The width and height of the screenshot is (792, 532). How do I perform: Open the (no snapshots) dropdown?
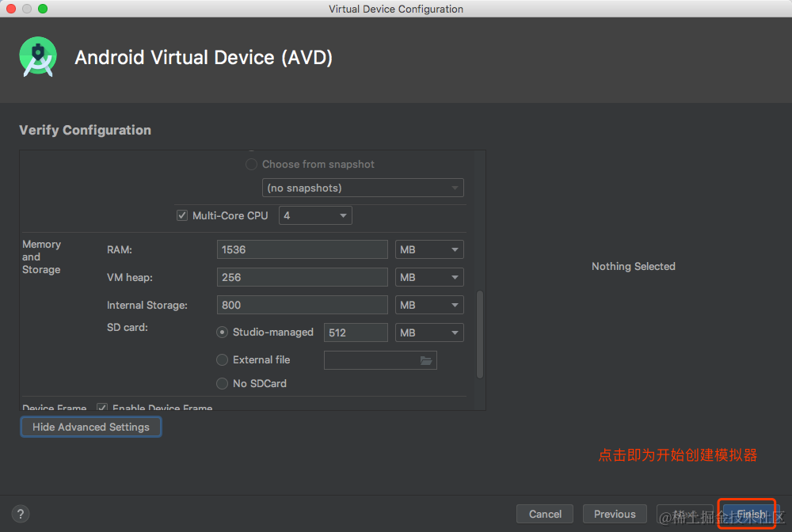tap(363, 188)
